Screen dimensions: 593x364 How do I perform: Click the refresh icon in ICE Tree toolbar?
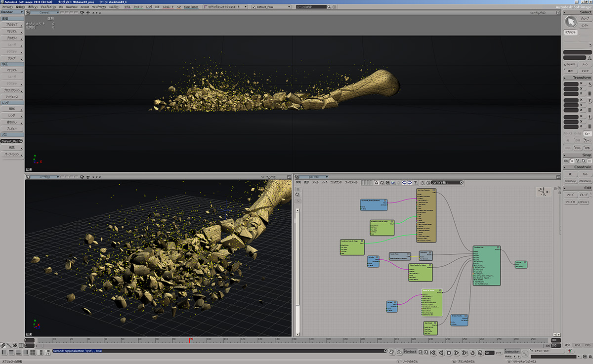tap(382, 183)
